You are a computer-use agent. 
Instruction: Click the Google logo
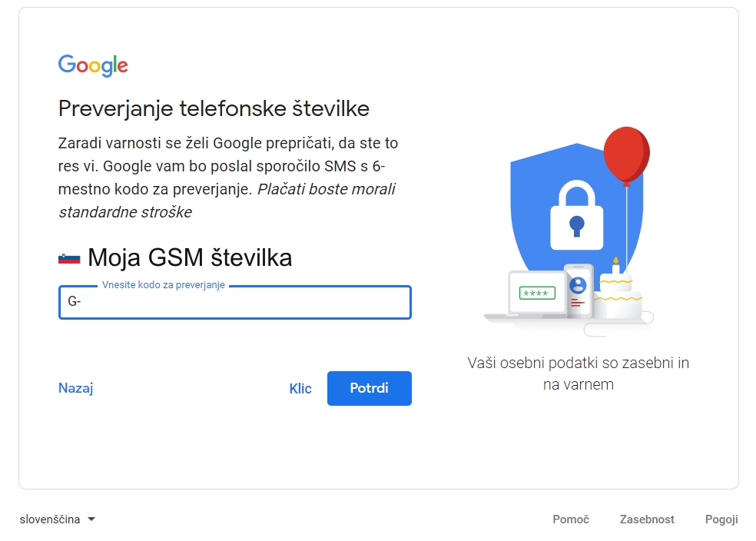pos(93,66)
